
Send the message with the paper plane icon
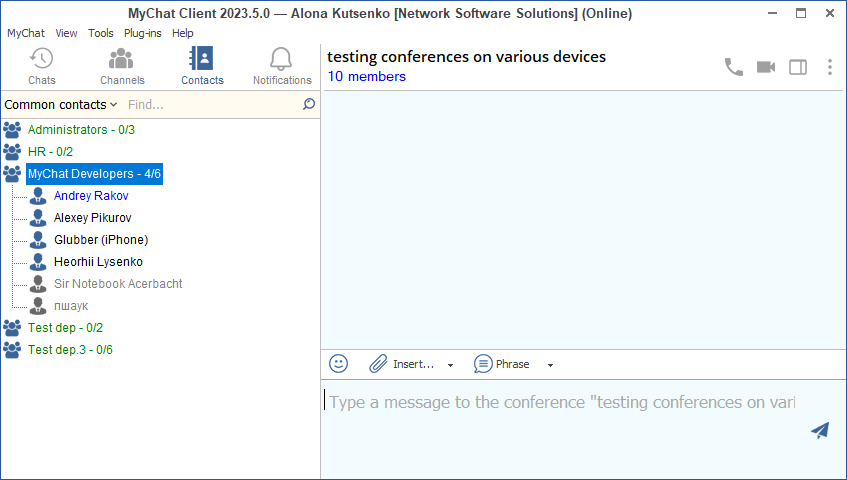(x=820, y=430)
